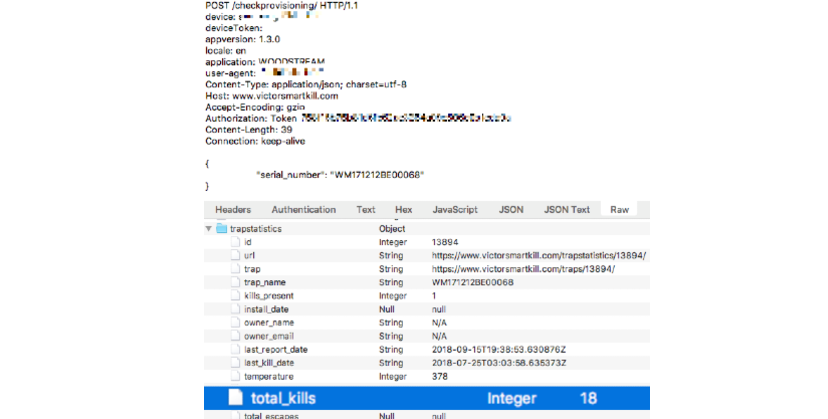Screen dimensions: 828x419
Task: Select the last_report_date row label
Action: (276, 350)
